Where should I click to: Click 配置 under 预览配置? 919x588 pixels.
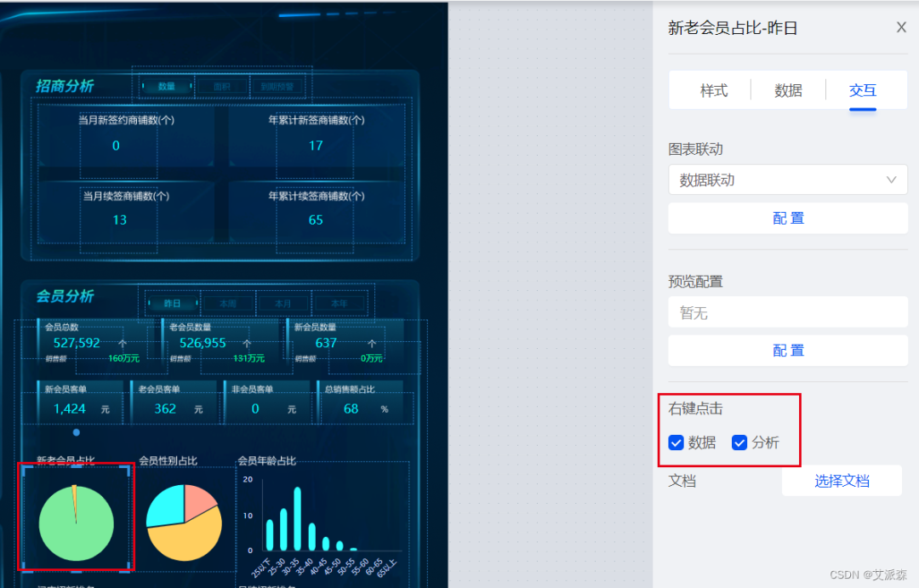(787, 350)
